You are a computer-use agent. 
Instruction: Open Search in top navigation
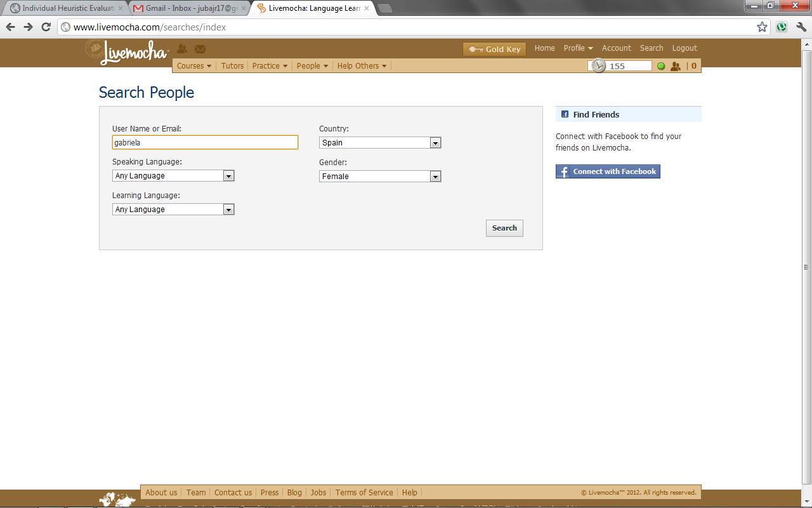(x=652, y=48)
